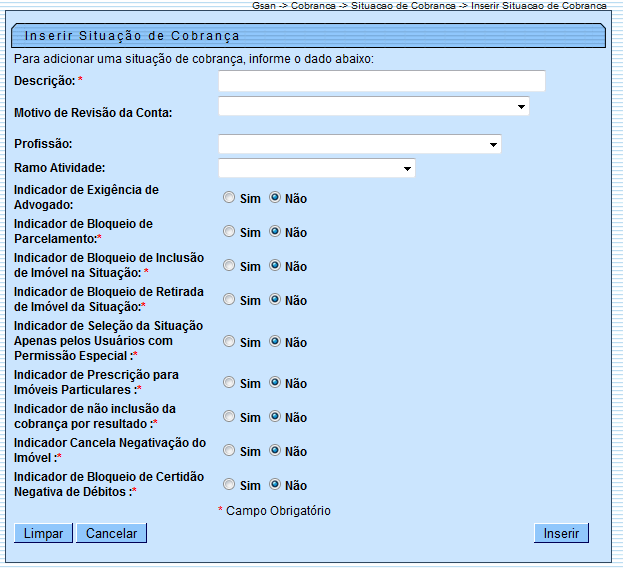Set Bloqueio de Inclusão de Imóvel to Sim
Viewport: 623px width, 570px height.
click(229, 266)
